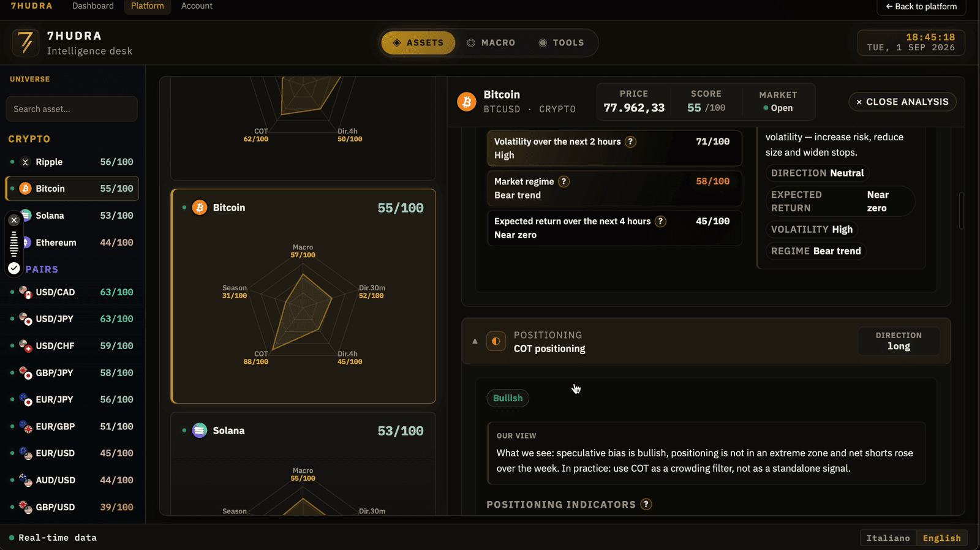Click the GBP/JPY flag pair icon
This screenshot has width=980, height=550.
click(25, 373)
